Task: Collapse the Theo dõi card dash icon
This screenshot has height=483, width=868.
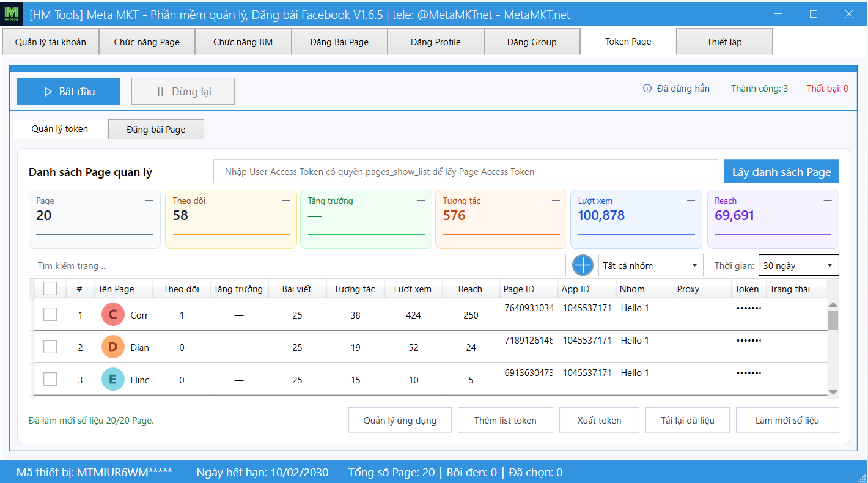Action: point(285,201)
